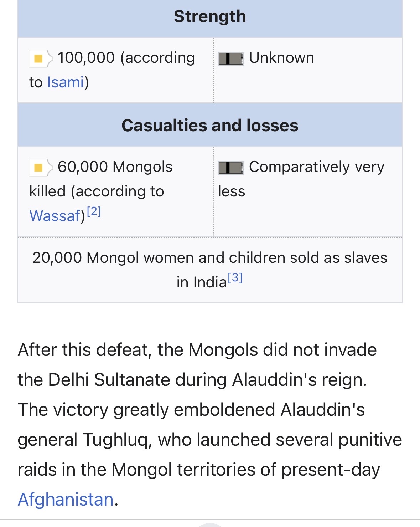Click the Casualties and losses header
The height and width of the screenshot is (527, 420).
pyautogui.click(x=210, y=126)
